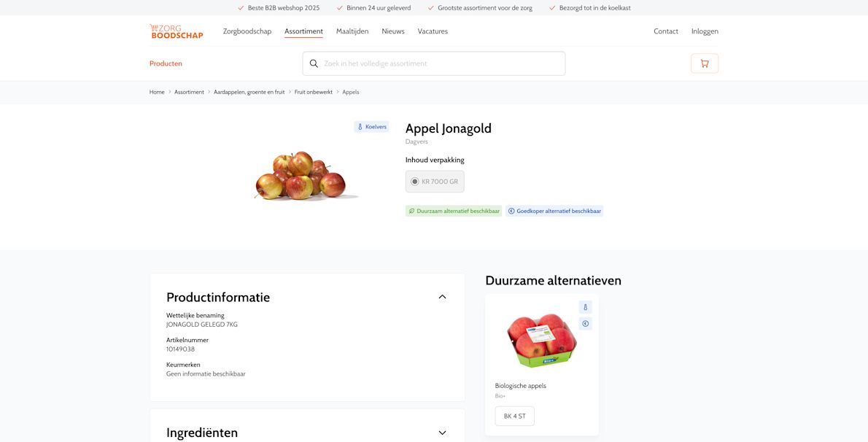
Task: Click the thermometer icon on Biologische appels card
Action: pos(585,306)
